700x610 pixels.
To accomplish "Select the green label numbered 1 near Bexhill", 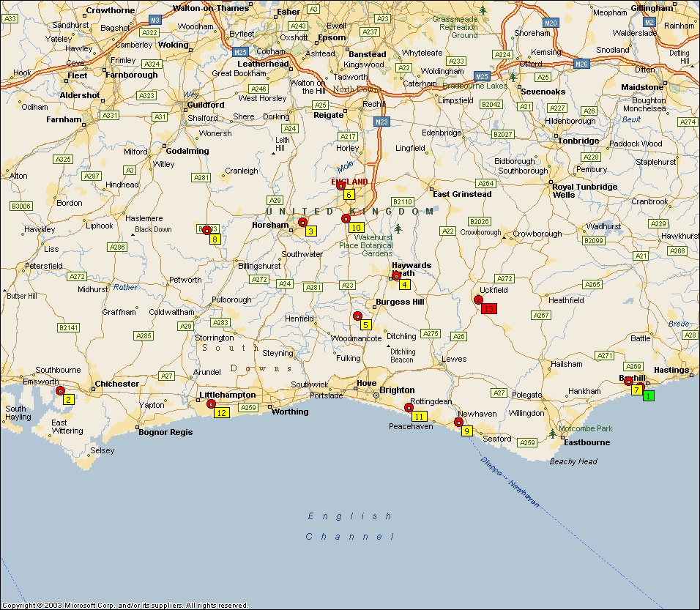I will pyautogui.click(x=648, y=396).
